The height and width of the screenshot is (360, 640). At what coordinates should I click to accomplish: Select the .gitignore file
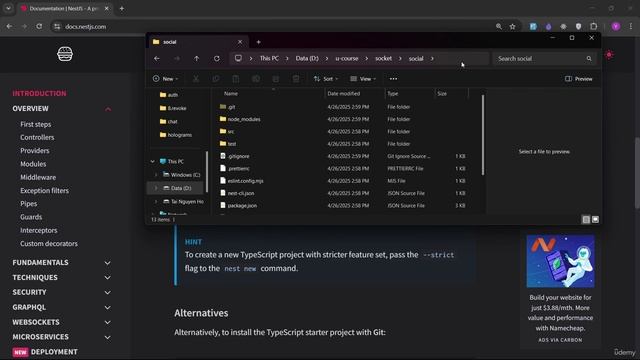click(x=238, y=156)
